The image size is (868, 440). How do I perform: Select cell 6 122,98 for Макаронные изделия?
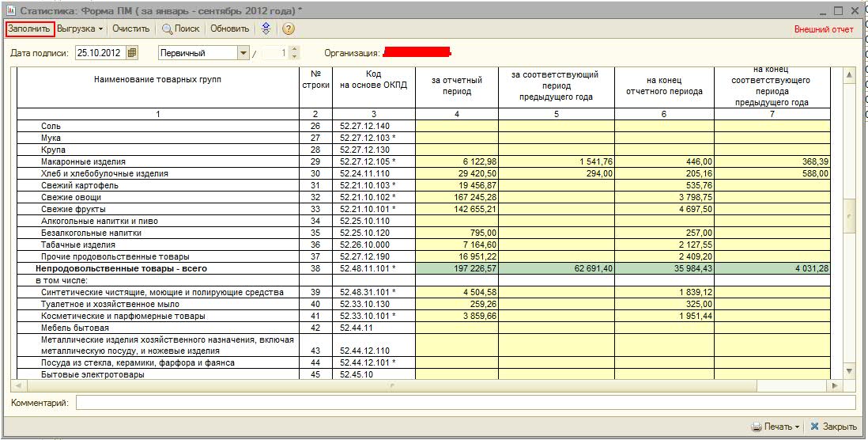(x=457, y=161)
